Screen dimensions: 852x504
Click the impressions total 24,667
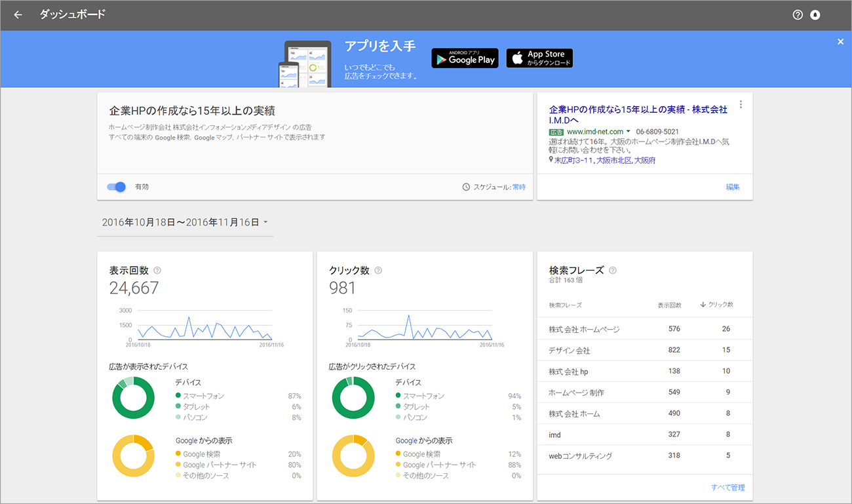[x=134, y=288]
